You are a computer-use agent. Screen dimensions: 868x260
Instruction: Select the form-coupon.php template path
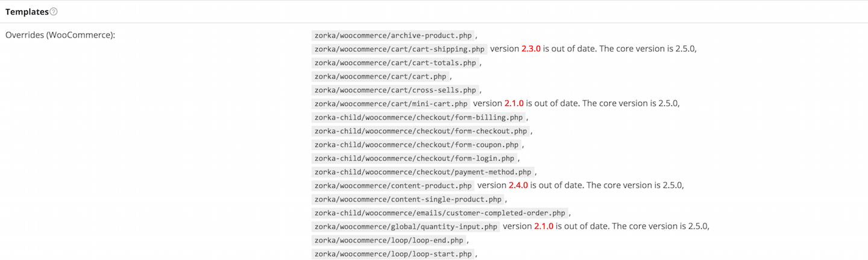(x=417, y=144)
